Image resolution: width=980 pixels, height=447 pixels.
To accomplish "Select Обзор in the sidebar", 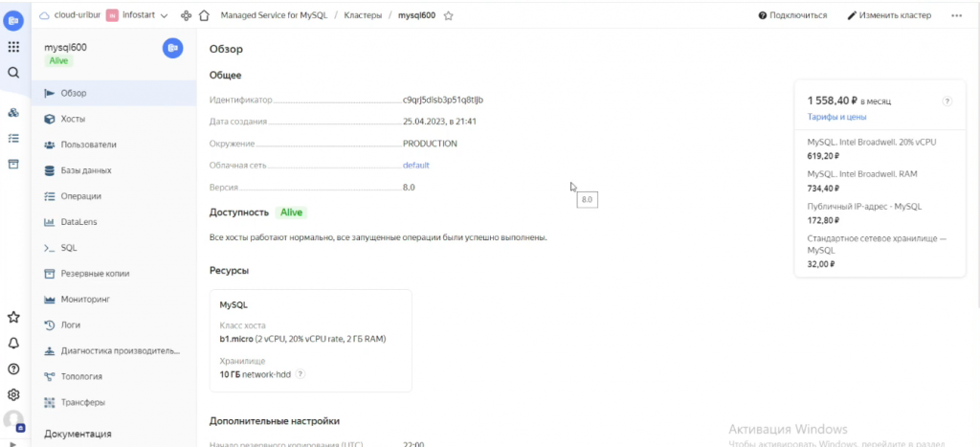I will [114, 93].
